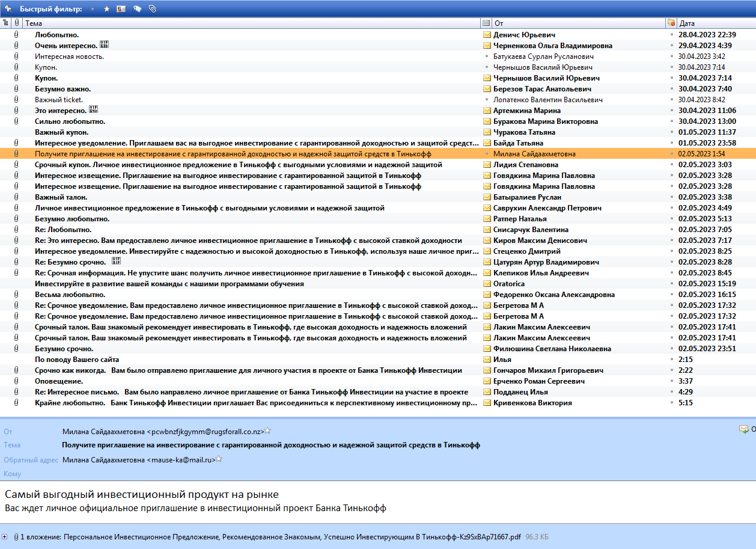This screenshot has width=756, height=549.
Task: Sort messages by the Тема column
Action: tap(252, 23)
